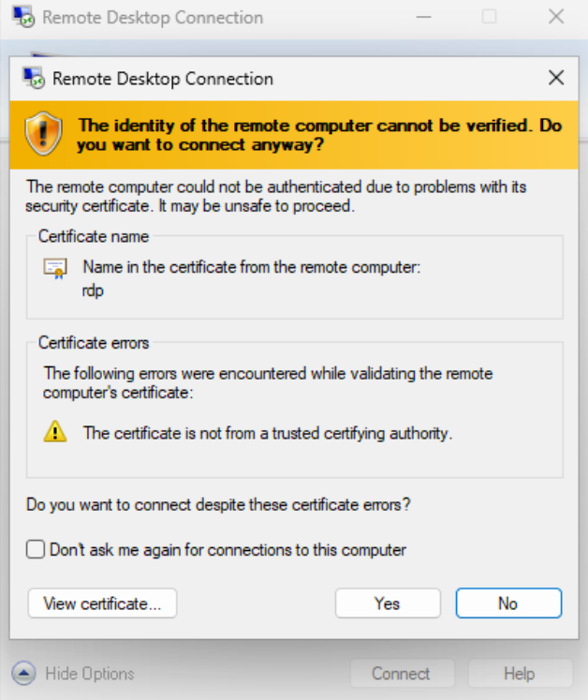The width and height of the screenshot is (588, 700).
Task: Open Help from the background window
Action: (519, 673)
